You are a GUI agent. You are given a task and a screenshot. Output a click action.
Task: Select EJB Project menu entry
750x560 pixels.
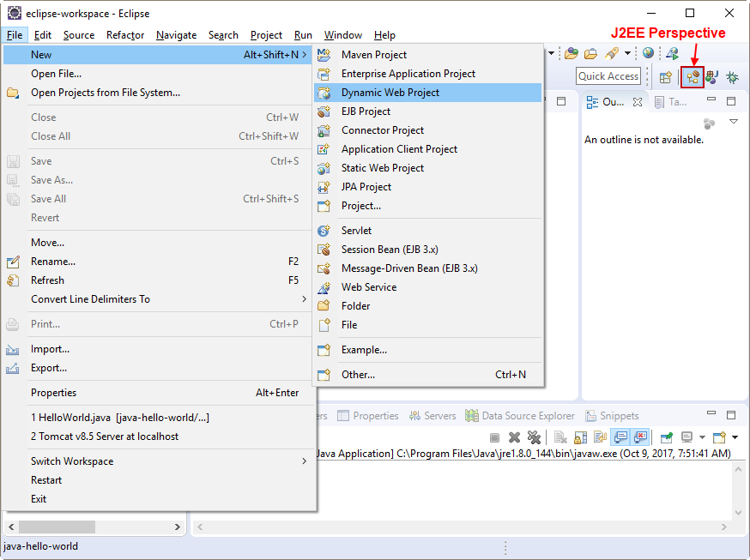click(x=427, y=111)
